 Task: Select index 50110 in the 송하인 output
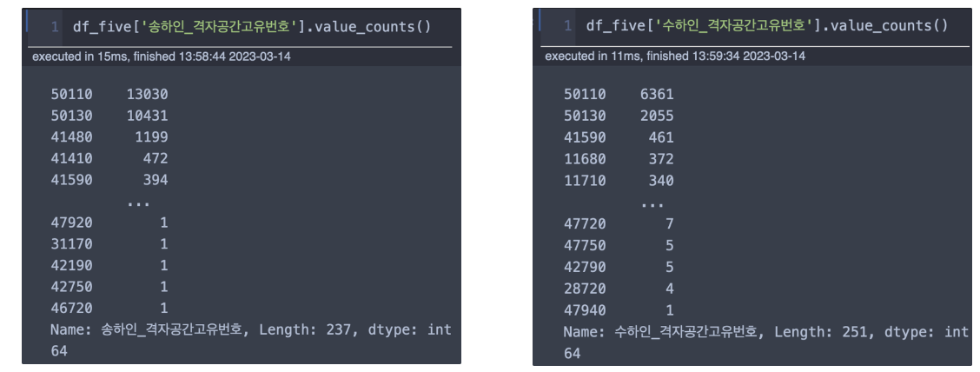(x=72, y=95)
